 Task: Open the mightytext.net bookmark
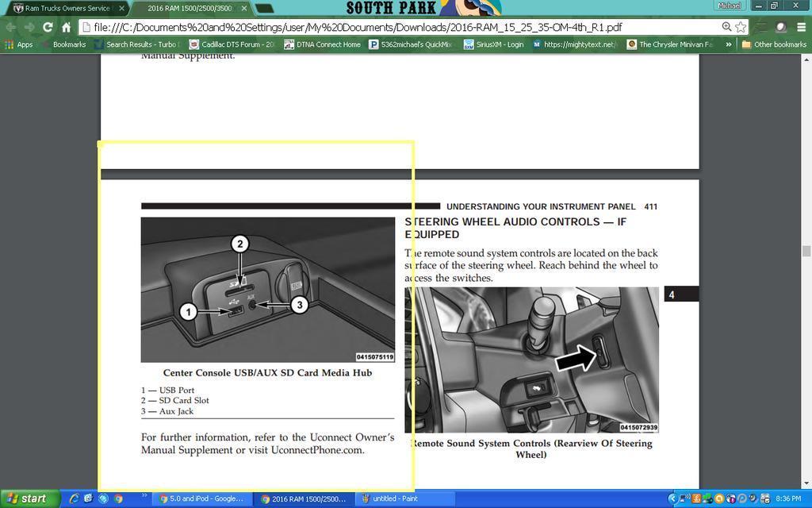574,44
